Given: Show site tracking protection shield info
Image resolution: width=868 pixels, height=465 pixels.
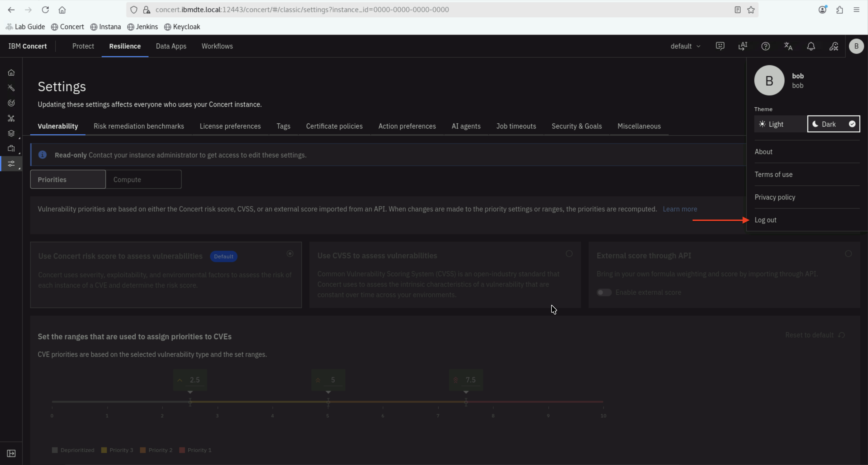Looking at the screenshot, I should coord(134,10).
